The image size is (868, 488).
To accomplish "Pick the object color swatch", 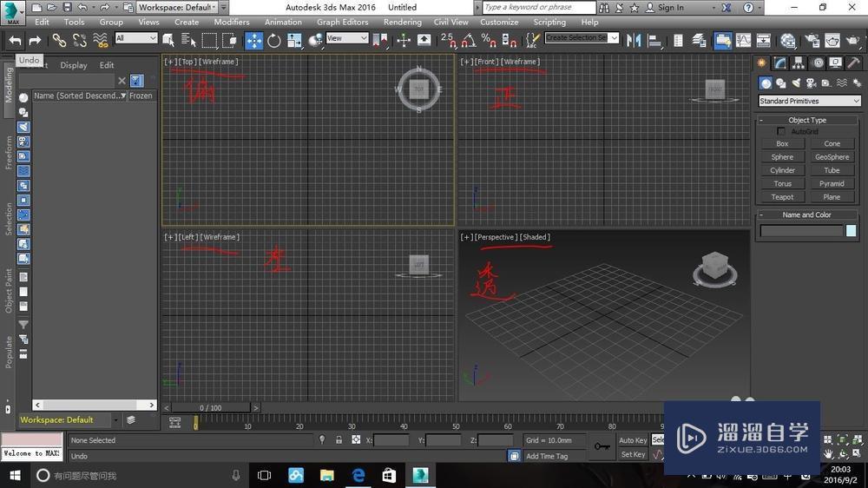I will [851, 231].
